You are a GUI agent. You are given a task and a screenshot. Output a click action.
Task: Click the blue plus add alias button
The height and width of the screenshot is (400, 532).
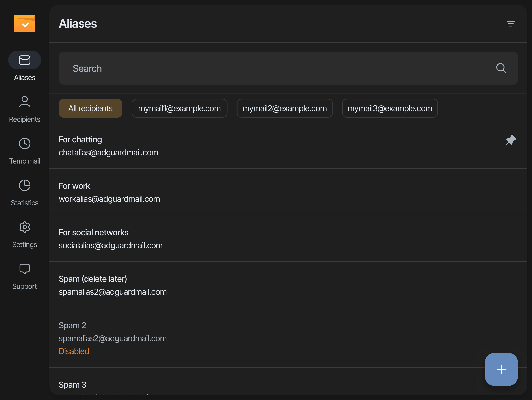coord(501,369)
